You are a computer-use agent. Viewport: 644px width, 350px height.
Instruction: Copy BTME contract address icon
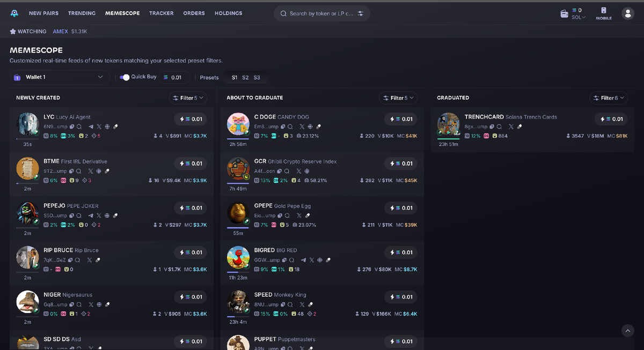72,171
